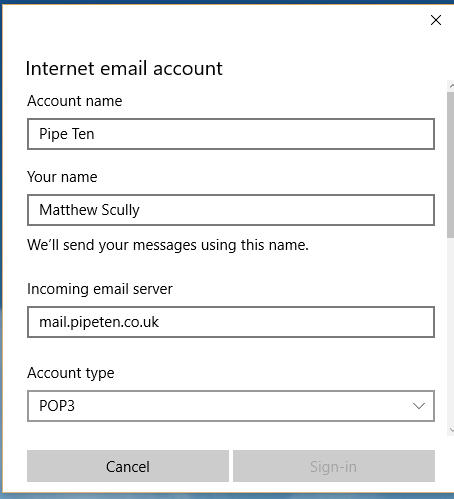This screenshot has width=454, height=499.
Task: Click the Account name label
Action: point(75,101)
